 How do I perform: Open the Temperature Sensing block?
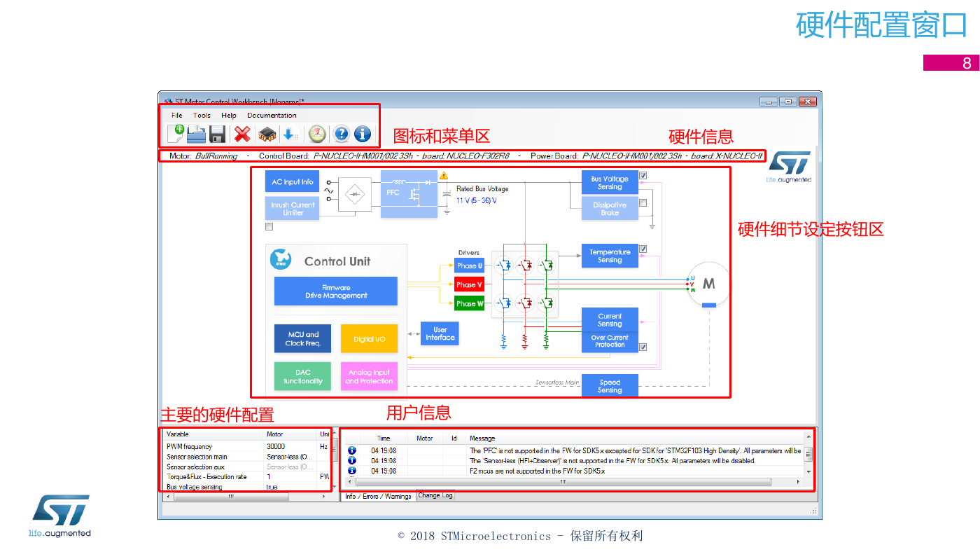pyautogui.click(x=610, y=256)
